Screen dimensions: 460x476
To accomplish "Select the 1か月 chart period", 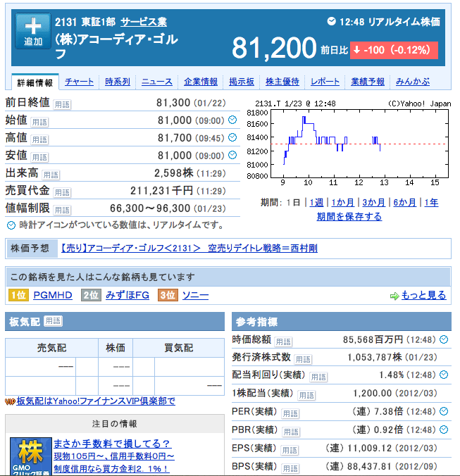I will 342,202.
